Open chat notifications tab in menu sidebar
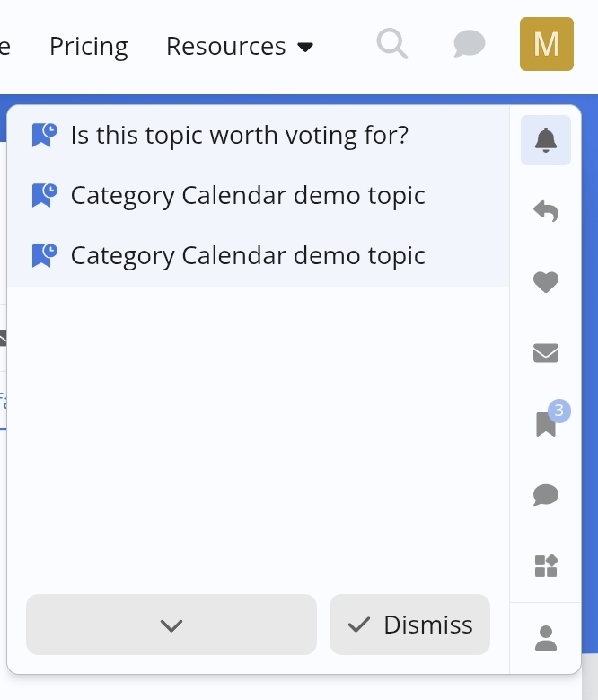This screenshot has width=598, height=700. click(x=546, y=494)
